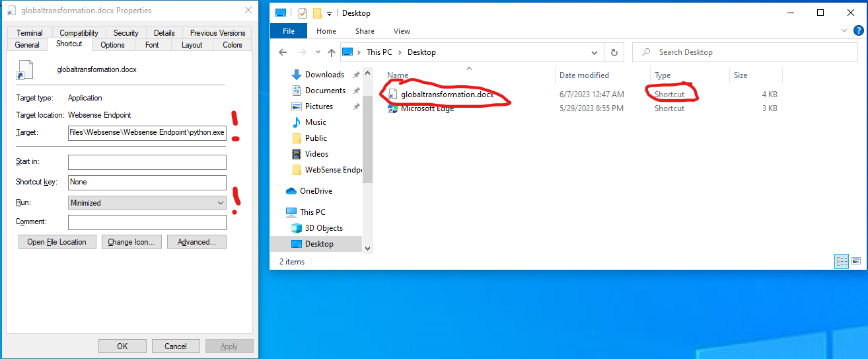Open Downloads in the navigation pane

tap(324, 75)
